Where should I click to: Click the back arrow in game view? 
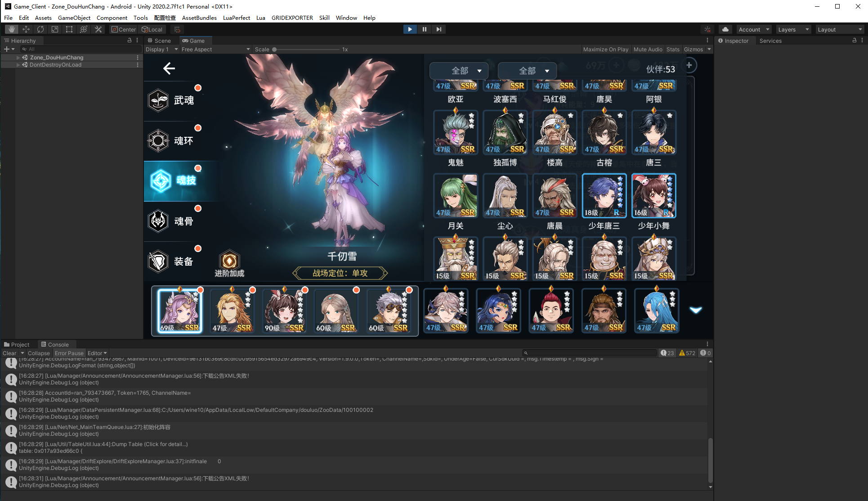click(169, 68)
